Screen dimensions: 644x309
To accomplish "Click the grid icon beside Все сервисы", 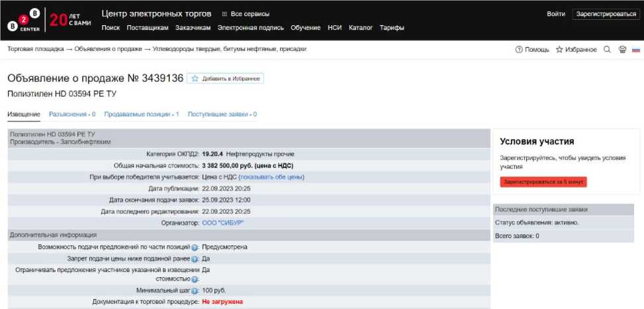I will 224,14.
